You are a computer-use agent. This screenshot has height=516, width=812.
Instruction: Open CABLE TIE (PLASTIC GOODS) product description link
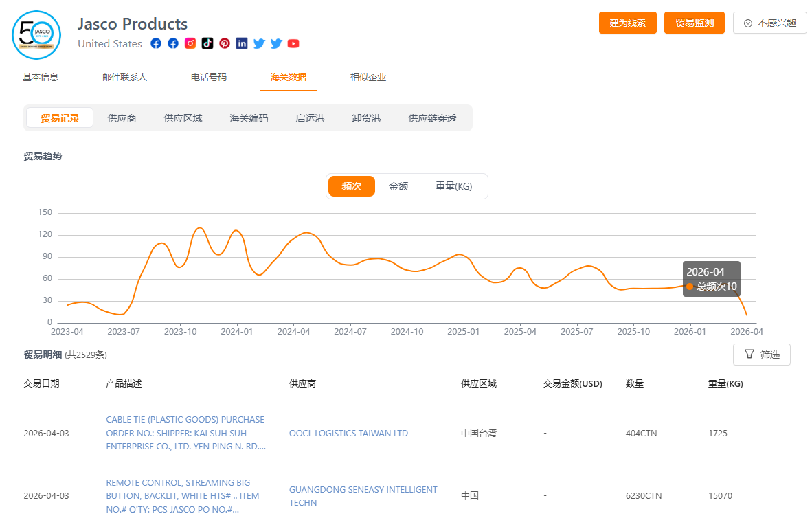[186, 433]
